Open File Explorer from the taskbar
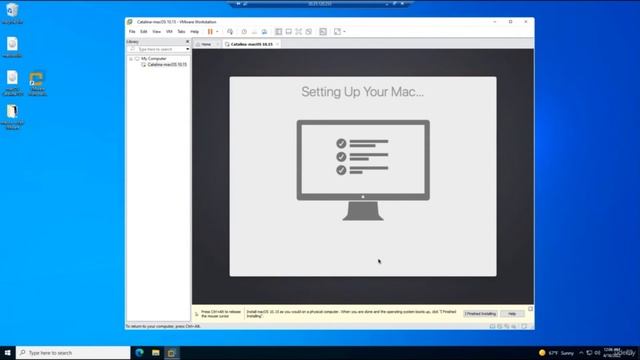The height and width of the screenshot is (360, 640). click(x=156, y=353)
